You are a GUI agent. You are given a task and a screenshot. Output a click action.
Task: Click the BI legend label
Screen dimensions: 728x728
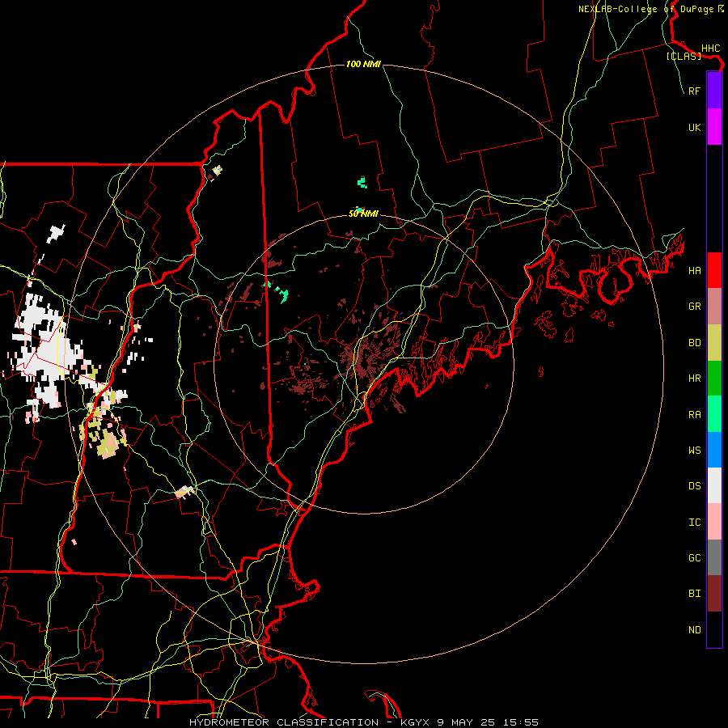point(694,594)
